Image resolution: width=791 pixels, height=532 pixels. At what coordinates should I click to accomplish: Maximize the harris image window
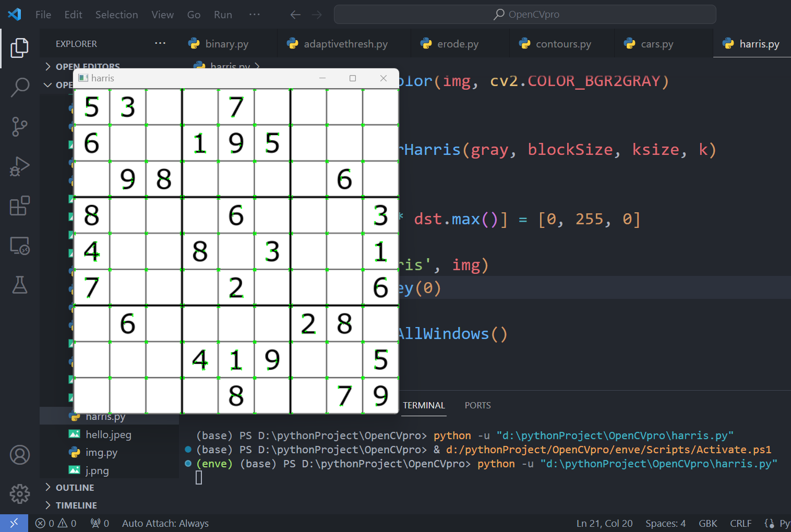(x=353, y=78)
